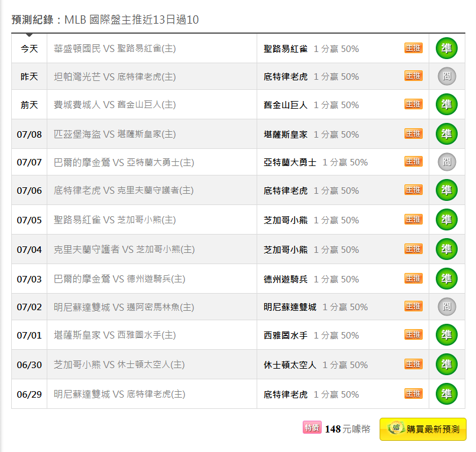This screenshot has width=476, height=452.
Task: Click the pink 特價 badge
Action: pyautogui.click(x=312, y=427)
